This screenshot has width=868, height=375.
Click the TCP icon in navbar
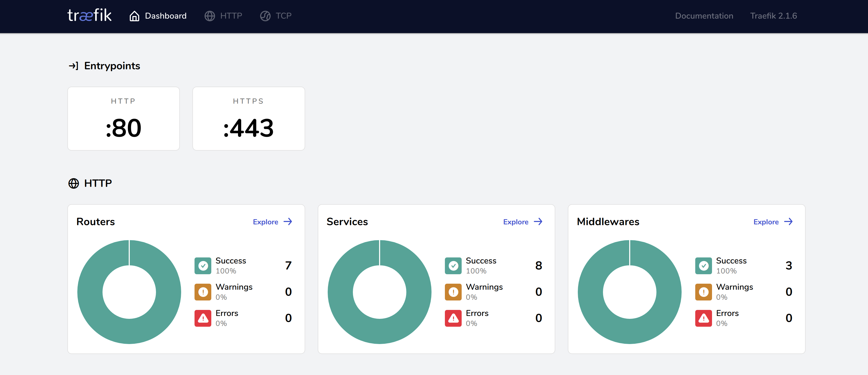coord(265,16)
